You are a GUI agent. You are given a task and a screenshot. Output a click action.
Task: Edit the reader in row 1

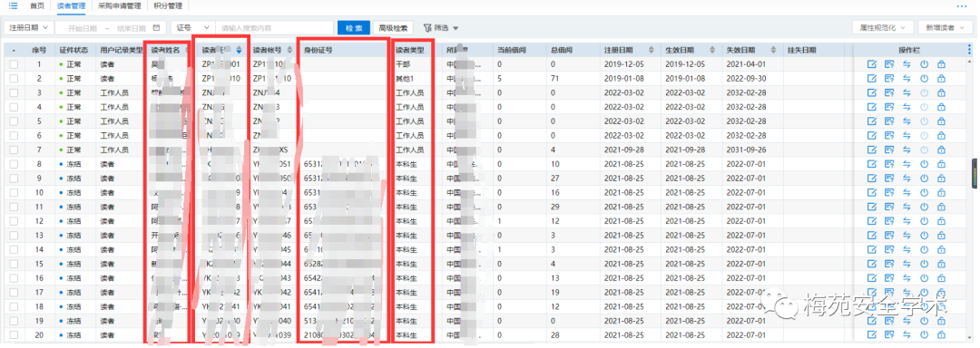(872, 64)
